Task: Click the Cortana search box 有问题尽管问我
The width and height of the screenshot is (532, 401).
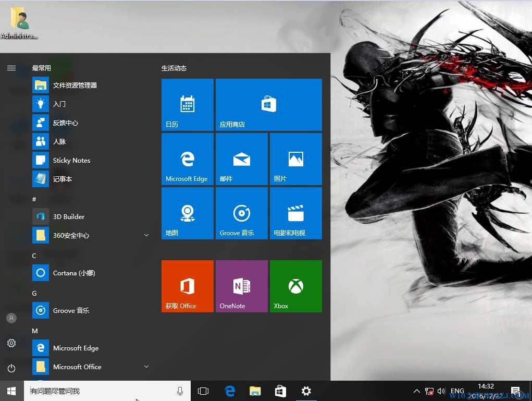Action: [107, 391]
